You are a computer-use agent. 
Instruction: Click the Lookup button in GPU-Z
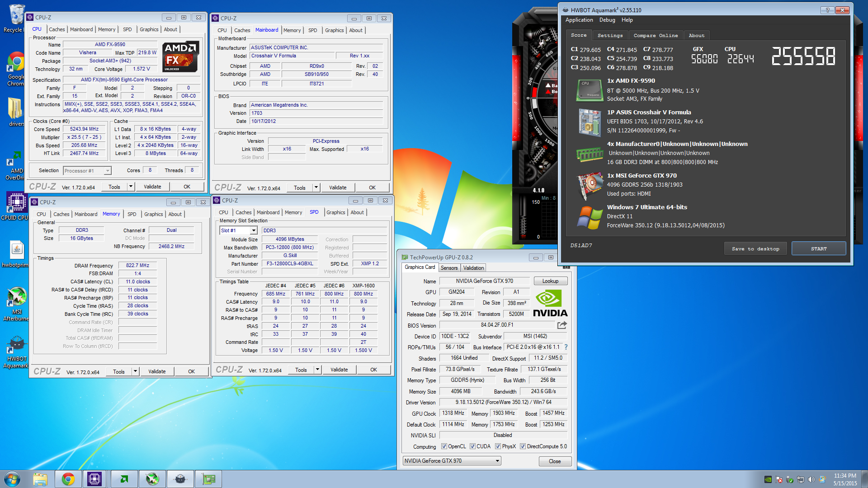[x=550, y=281]
